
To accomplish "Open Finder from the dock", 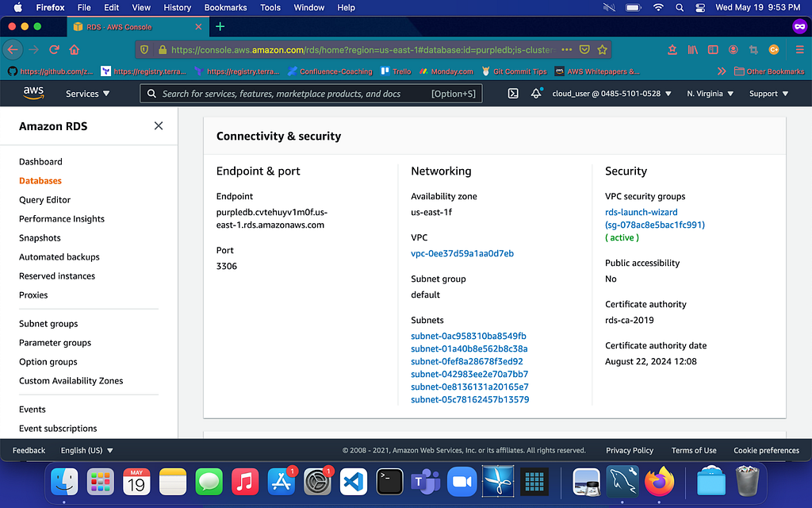I will tap(64, 482).
